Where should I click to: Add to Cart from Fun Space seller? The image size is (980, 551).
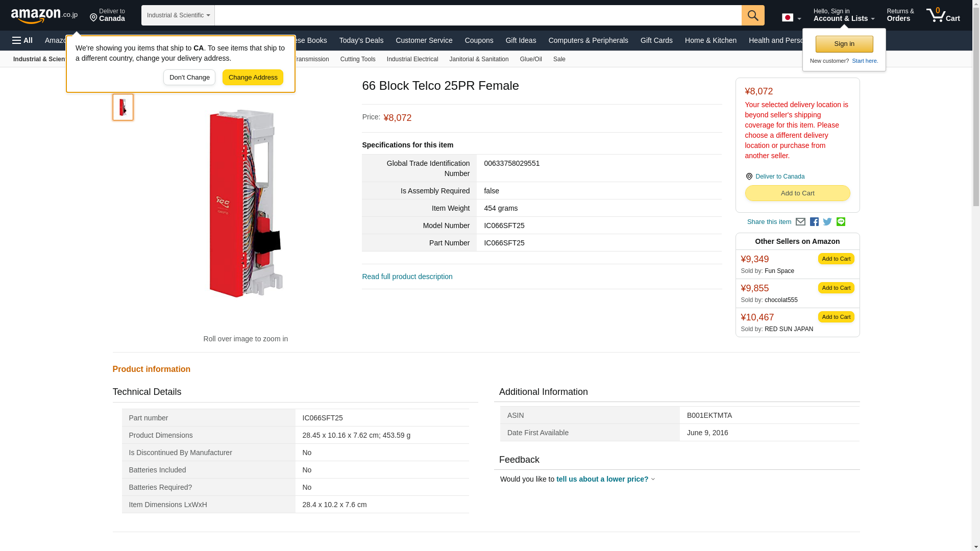coord(836,259)
